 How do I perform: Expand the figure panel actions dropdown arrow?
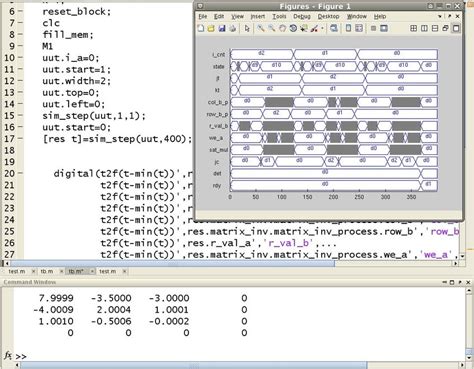(440, 16)
